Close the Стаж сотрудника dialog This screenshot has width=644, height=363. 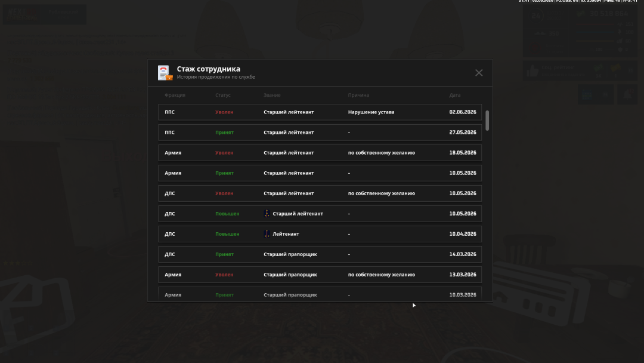[x=478, y=73]
